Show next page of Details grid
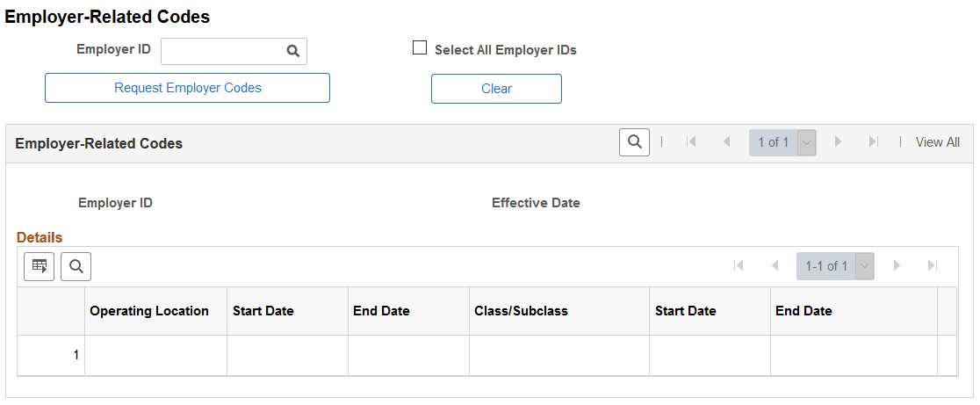The image size is (980, 405). click(x=897, y=265)
